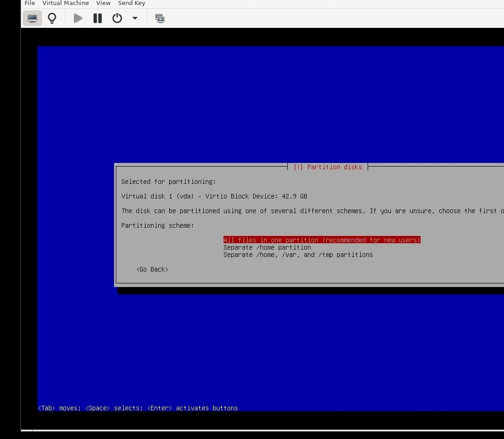The image size is (504, 439).
Task: Open the View menu
Action: point(103,3)
